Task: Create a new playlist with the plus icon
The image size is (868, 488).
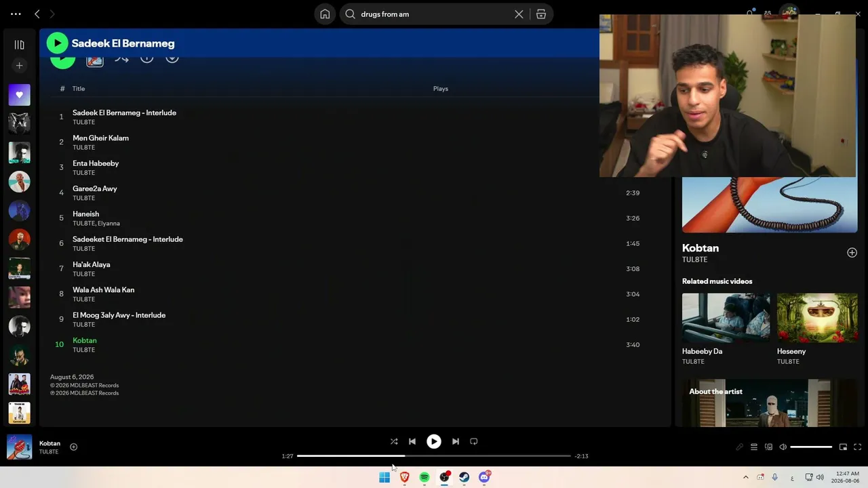Action: click(x=19, y=66)
